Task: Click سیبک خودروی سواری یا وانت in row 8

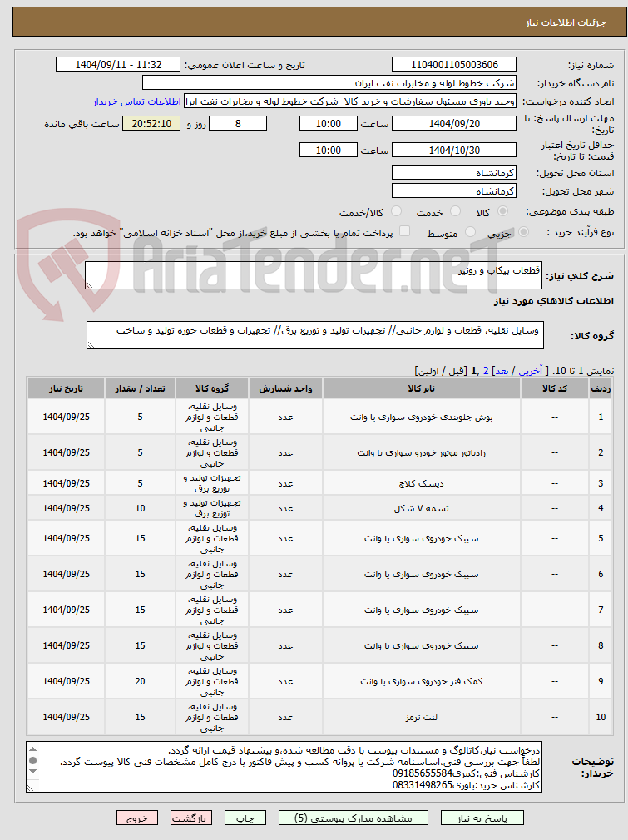Action: pyautogui.click(x=421, y=645)
